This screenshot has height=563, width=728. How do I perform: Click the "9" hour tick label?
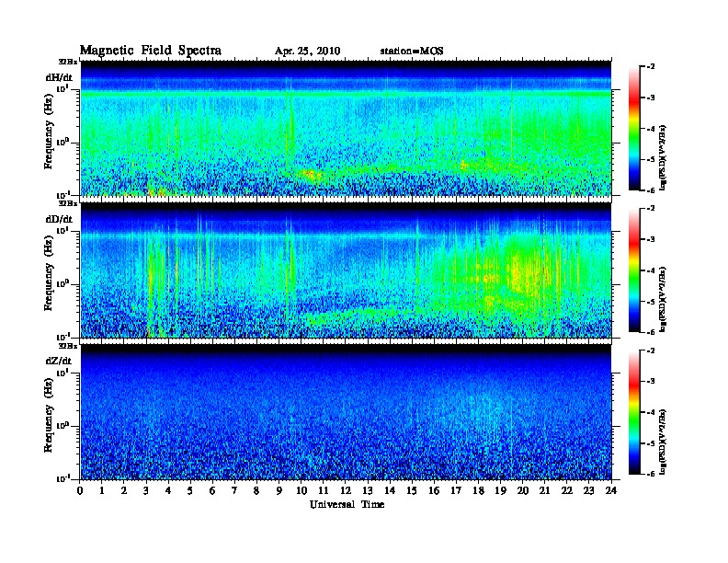279,491
